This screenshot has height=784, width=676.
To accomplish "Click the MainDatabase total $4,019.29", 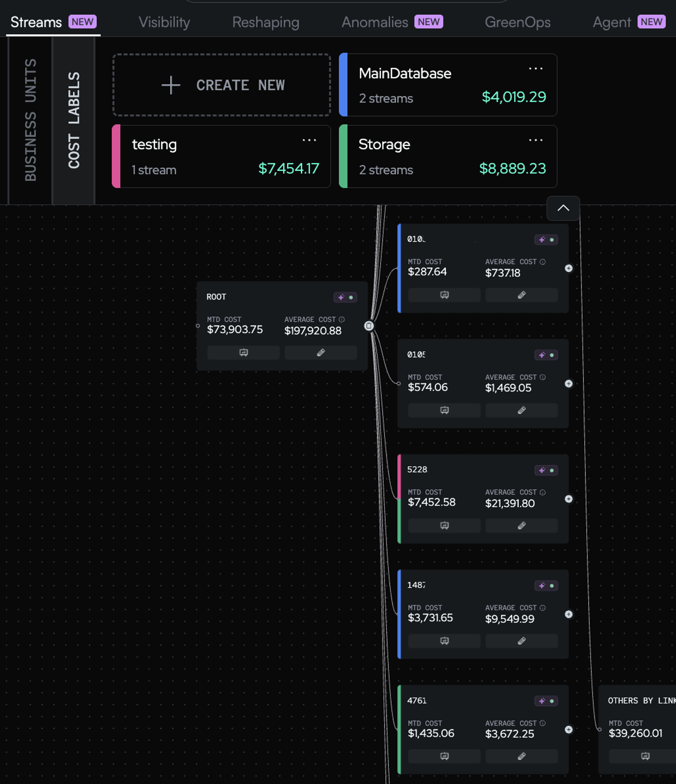I will tap(514, 97).
